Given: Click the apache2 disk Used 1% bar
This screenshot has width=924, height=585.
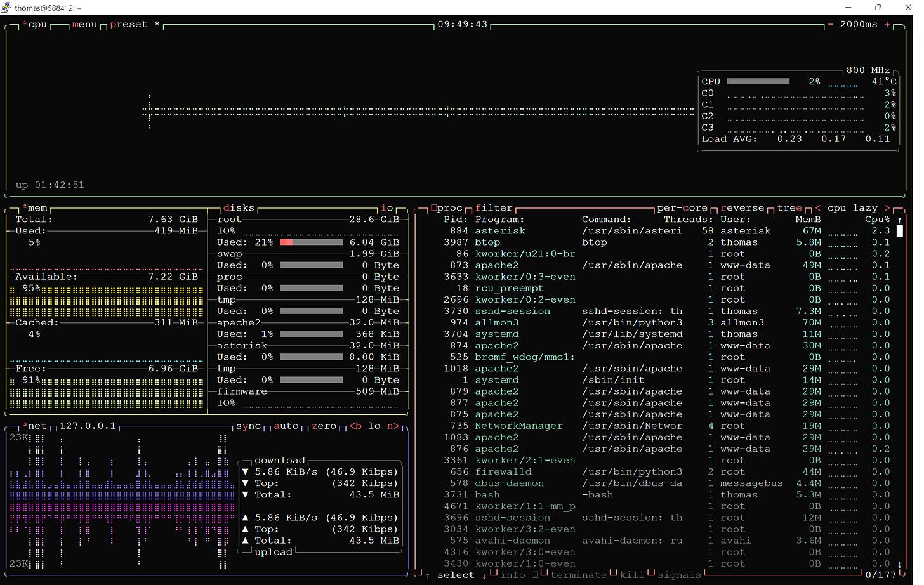Looking at the screenshot, I should coord(312,334).
